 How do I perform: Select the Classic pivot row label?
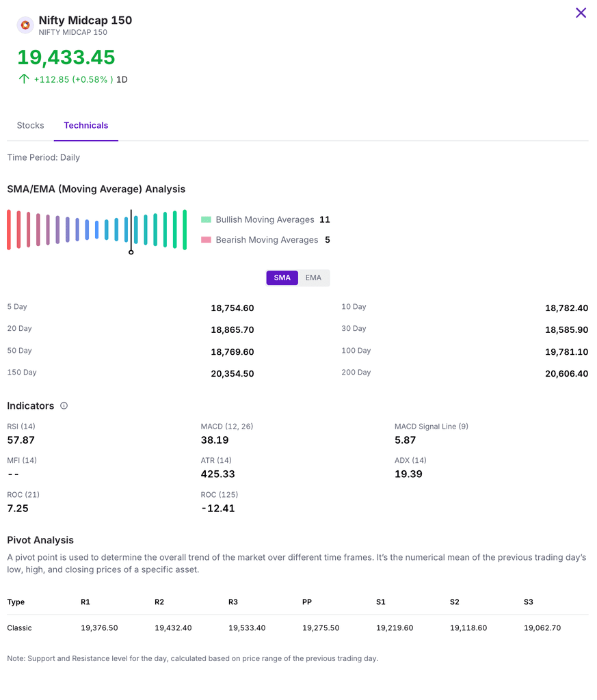click(x=20, y=628)
